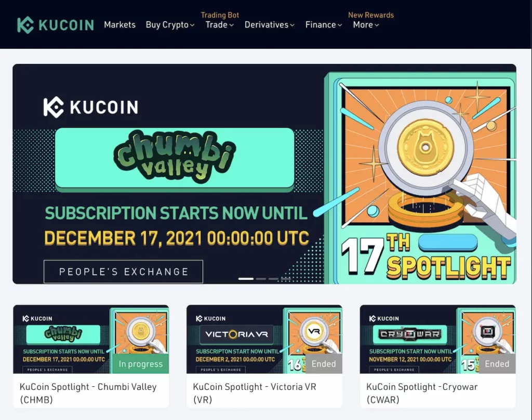Open KuCoin Spotlight - Victoria VR link
This screenshot has height=420, width=532.
click(255, 393)
